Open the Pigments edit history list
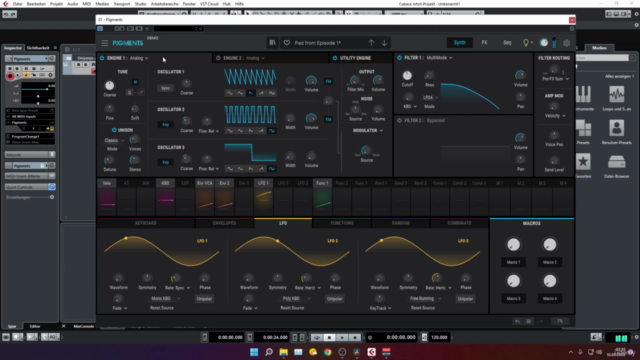This screenshot has height=360, width=640. [x=529, y=321]
